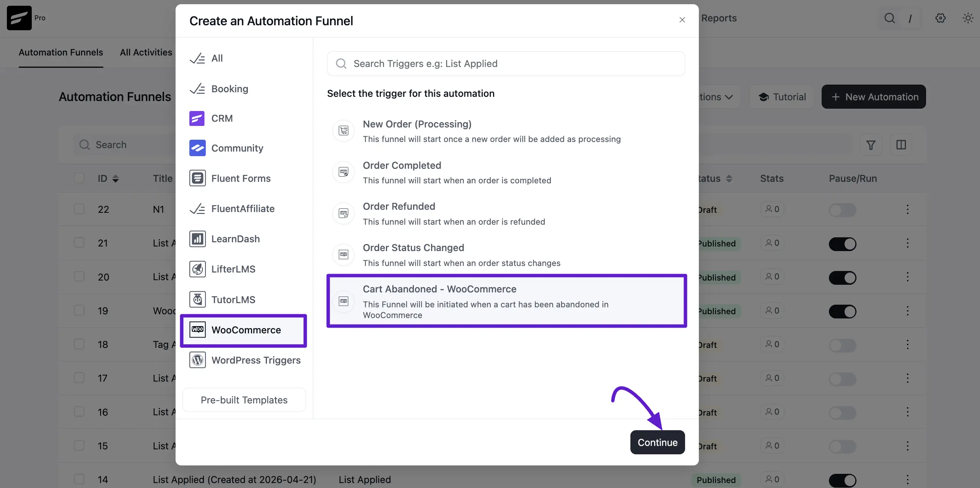Choose the CRM category icon
The width and height of the screenshot is (980, 488).
point(197,118)
